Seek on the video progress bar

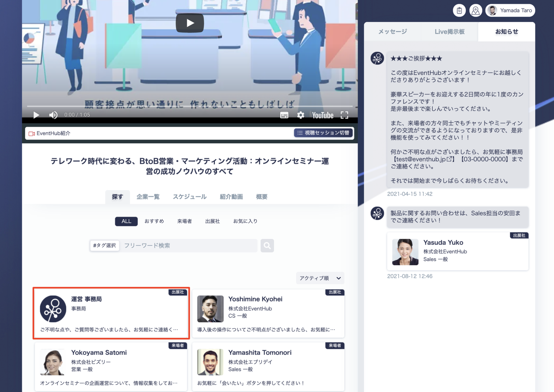tap(190, 106)
